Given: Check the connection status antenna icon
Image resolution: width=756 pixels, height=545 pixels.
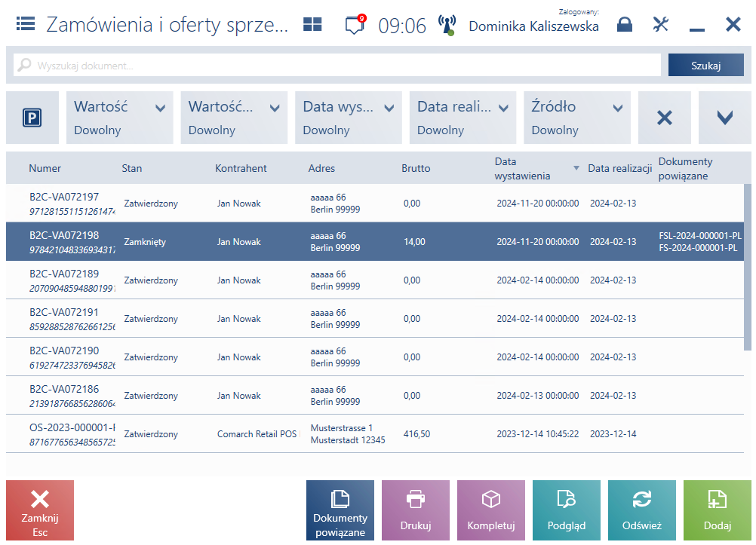Looking at the screenshot, I should point(447,25).
